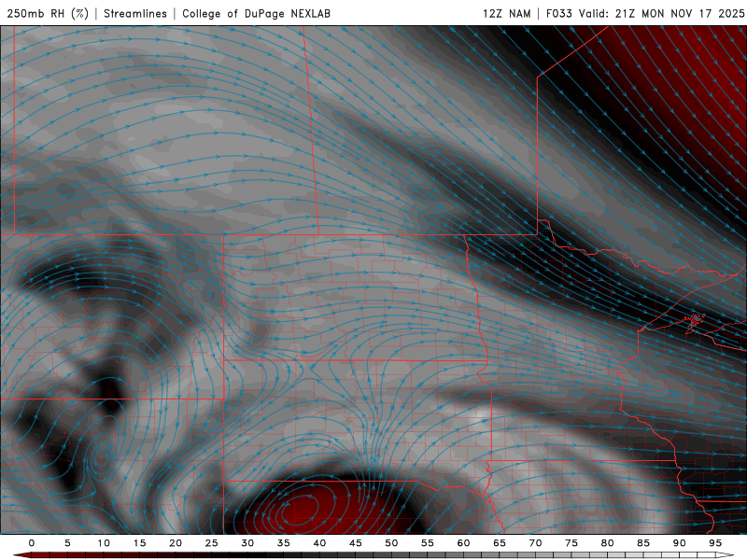Click the "55" colorbar scale label
Image resolution: width=747 pixels, height=560 pixels.
(x=428, y=543)
